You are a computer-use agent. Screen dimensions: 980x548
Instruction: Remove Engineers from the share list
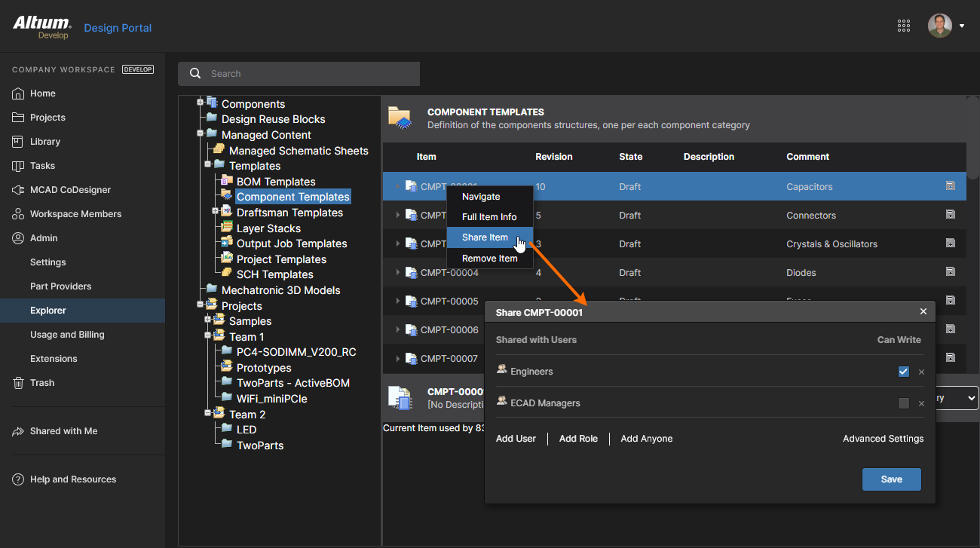coord(921,372)
